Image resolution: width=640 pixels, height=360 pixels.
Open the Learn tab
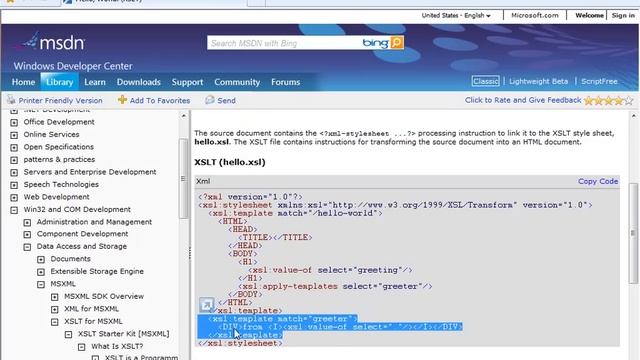pos(95,82)
